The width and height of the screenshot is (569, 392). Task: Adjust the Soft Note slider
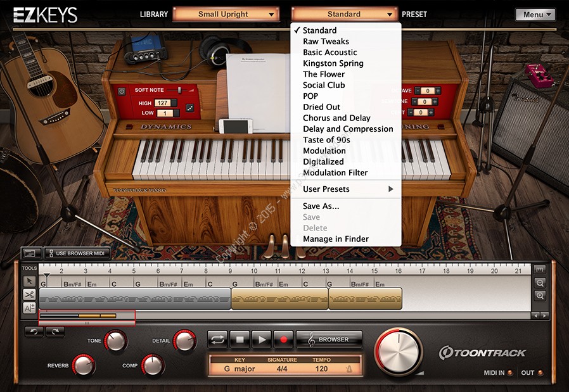[x=180, y=91]
